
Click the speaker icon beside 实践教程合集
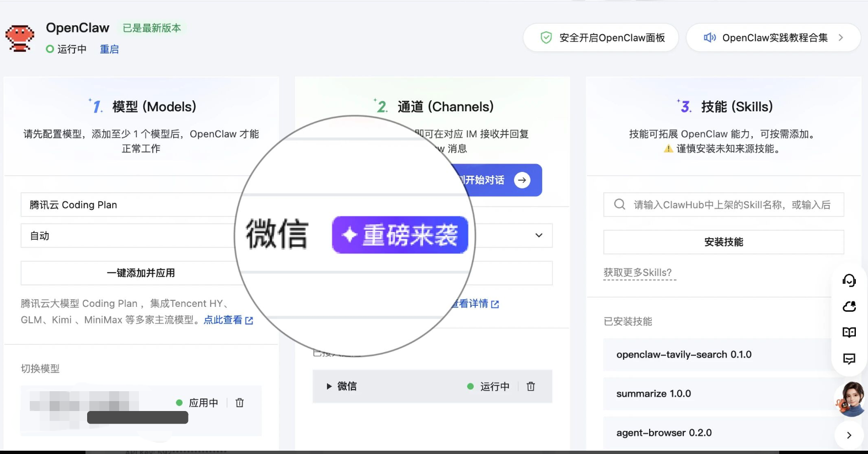pos(710,37)
